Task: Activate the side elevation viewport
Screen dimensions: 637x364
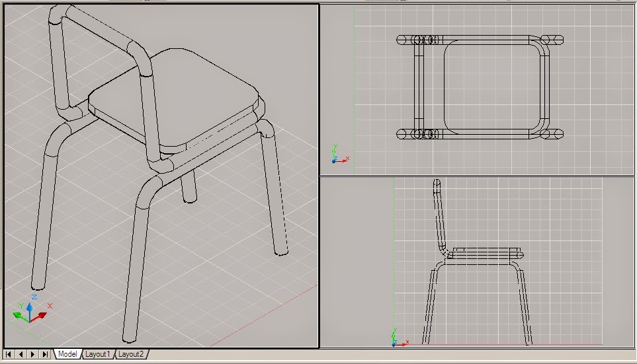Action: pyautogui.click(x=477, y=262)
